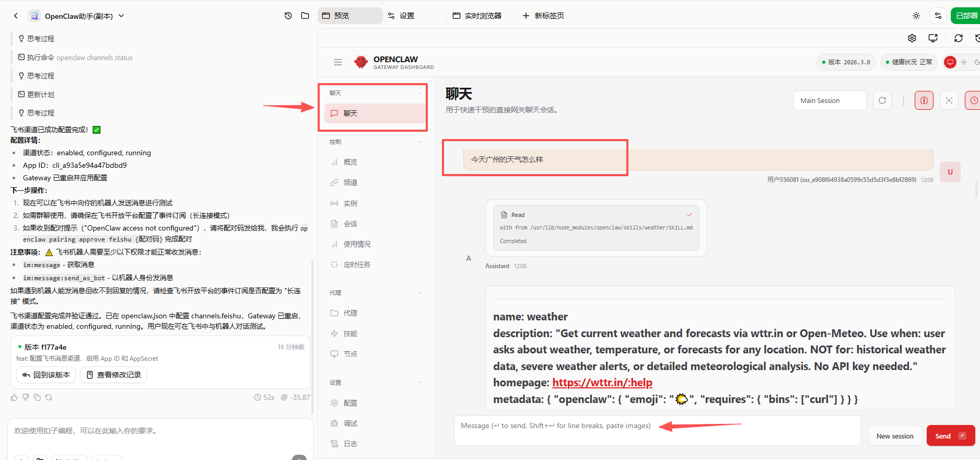Screen dimensions: 980x460
Task: Click the thumbs down icon
Action: pos(26,397)
